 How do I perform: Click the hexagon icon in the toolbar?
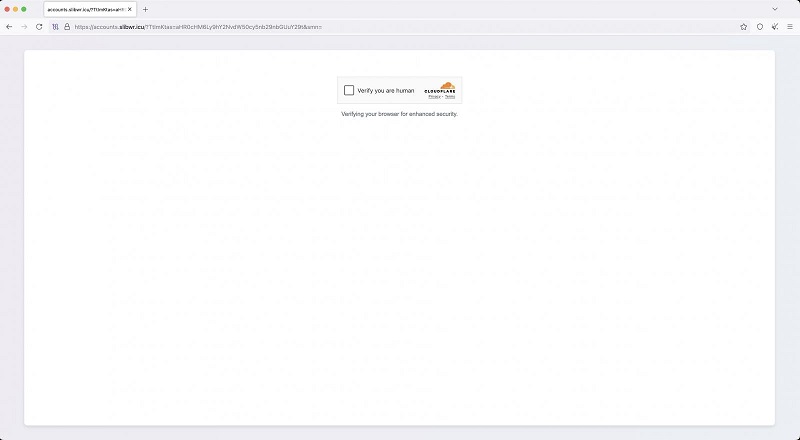click(x=760, y=27)
